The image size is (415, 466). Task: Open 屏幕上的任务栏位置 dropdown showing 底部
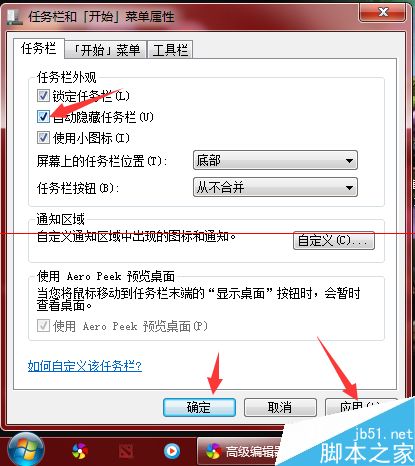tap(275, 160)
